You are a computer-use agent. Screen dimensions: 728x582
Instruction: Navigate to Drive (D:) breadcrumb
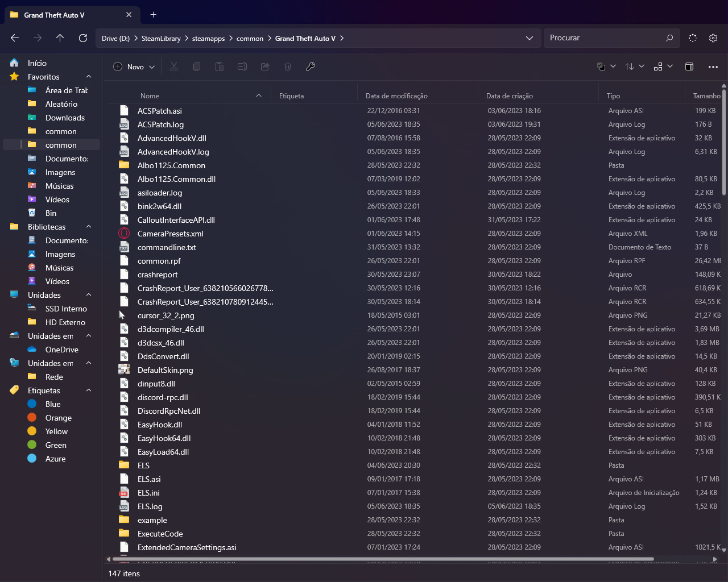point(115,39)
